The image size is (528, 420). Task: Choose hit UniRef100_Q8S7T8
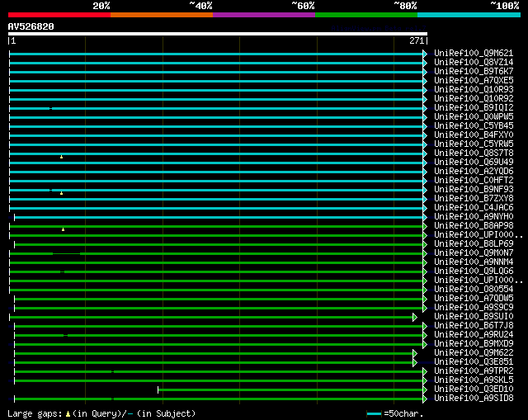coord(474,153)
